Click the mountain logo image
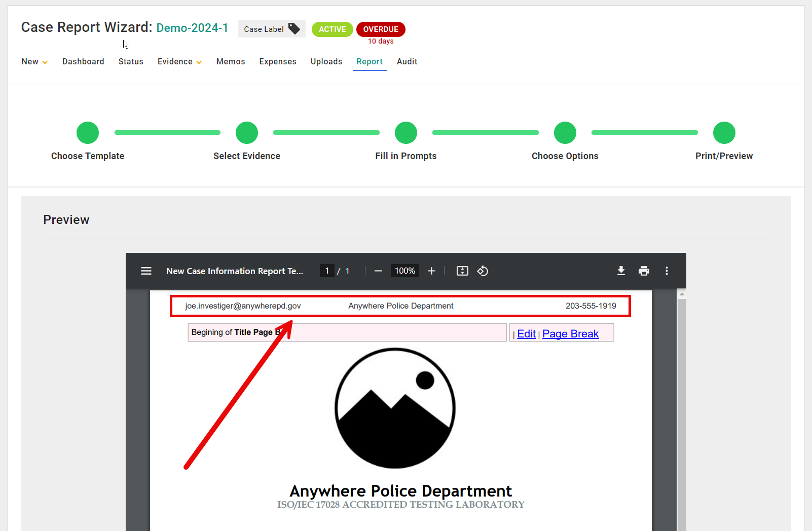 tap(395, 408)
